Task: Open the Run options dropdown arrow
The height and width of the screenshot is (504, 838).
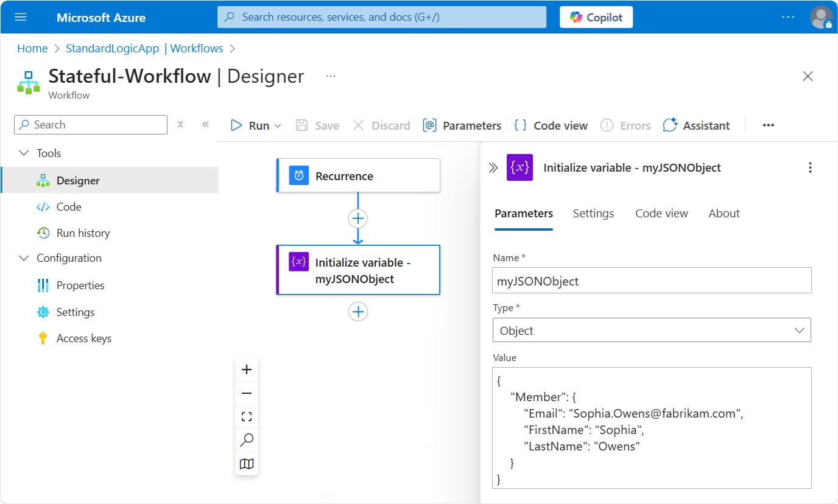Action: tap(278, 125)
